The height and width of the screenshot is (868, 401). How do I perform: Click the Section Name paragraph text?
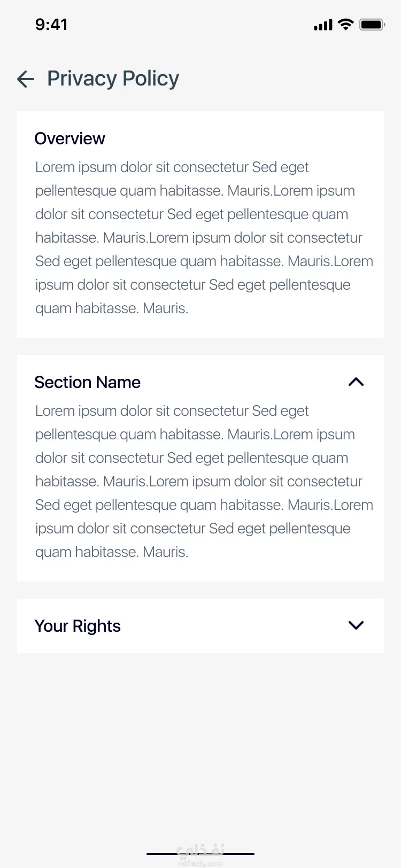[204, 482]
